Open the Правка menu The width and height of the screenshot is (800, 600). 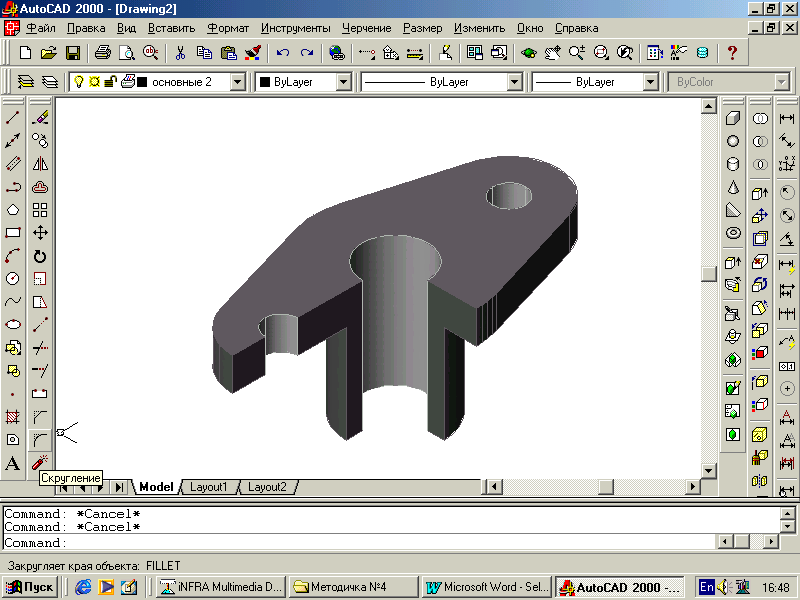point(86,29)
